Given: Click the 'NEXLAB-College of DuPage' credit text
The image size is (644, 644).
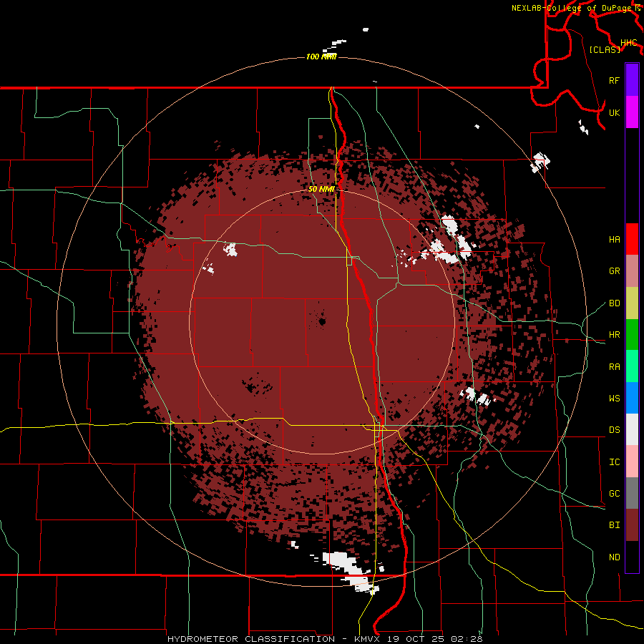Looking at the screenshot, I should coord(572,8).
